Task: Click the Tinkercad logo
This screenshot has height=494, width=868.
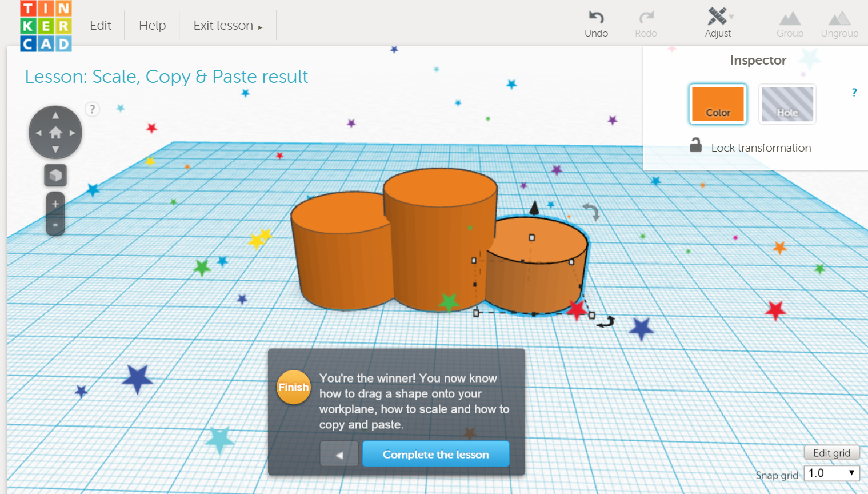Action: pyautogui.click(x=46, y=26)
